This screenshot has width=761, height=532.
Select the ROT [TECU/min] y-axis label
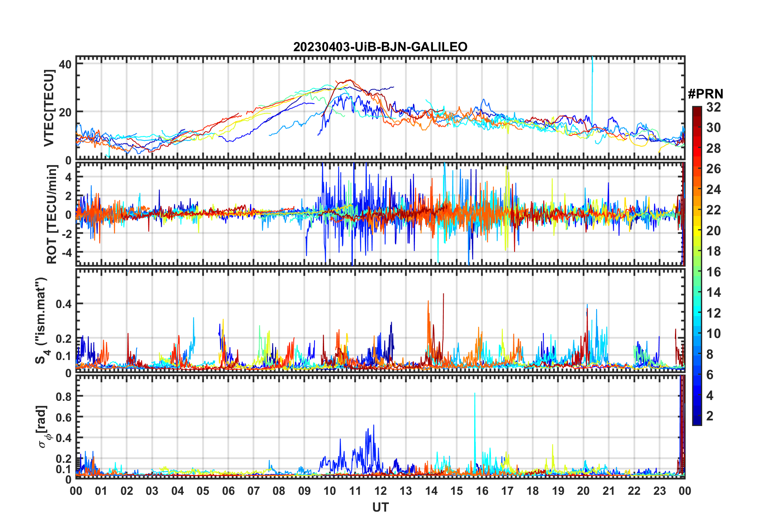click(52, 214)
